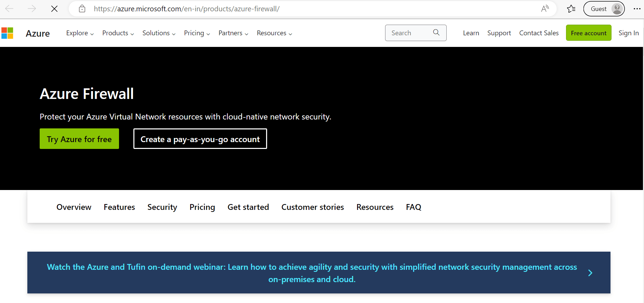Go to the Resources section tab

click(375, 207)
